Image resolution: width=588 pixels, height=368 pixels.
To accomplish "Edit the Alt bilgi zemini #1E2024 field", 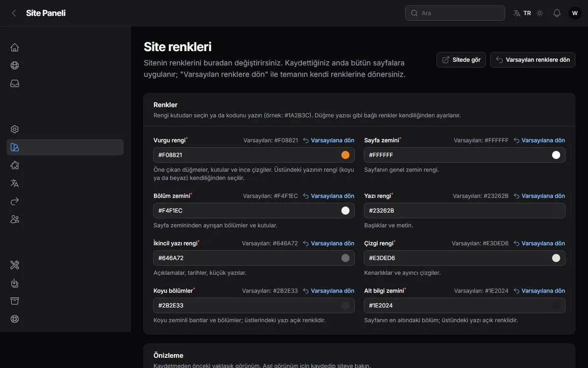I will coord(465,306).
